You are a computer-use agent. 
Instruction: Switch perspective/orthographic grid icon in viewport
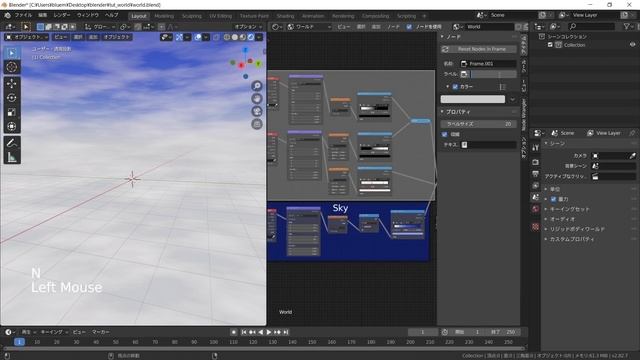point(257,124)
